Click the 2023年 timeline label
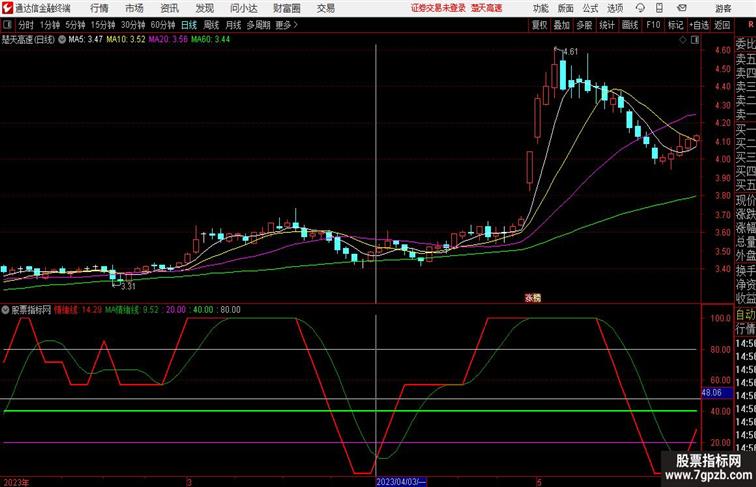 click(16, 482)
